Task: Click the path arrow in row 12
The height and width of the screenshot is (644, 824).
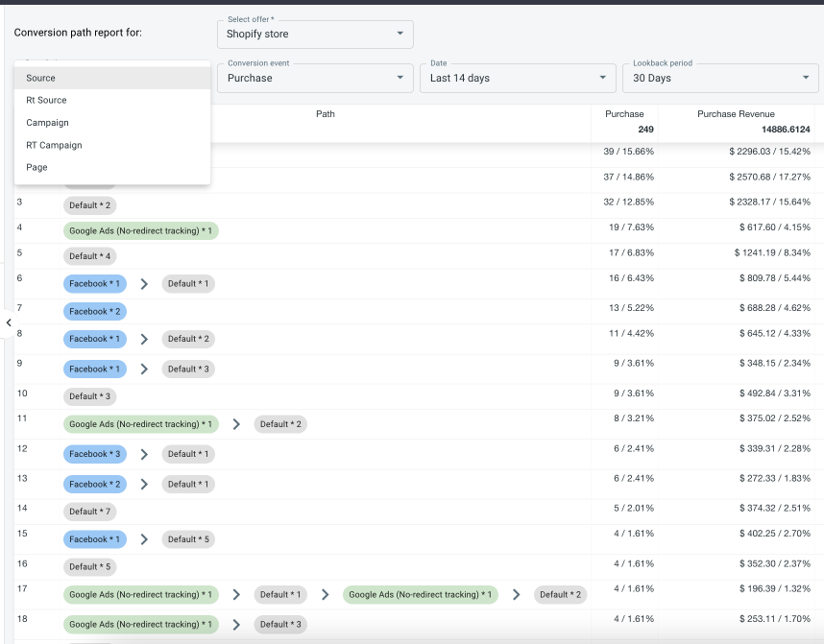Action: coord(144,454)
